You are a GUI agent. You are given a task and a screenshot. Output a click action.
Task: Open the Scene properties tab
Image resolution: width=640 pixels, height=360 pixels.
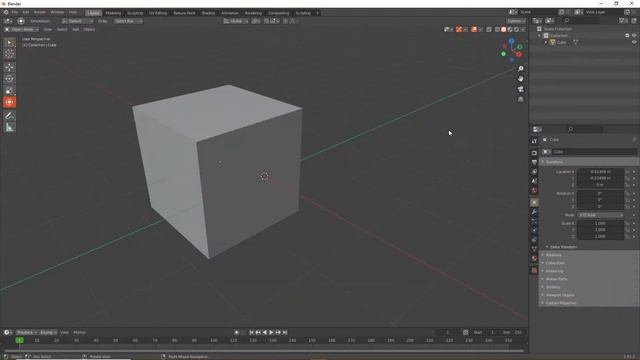[534, 181]
